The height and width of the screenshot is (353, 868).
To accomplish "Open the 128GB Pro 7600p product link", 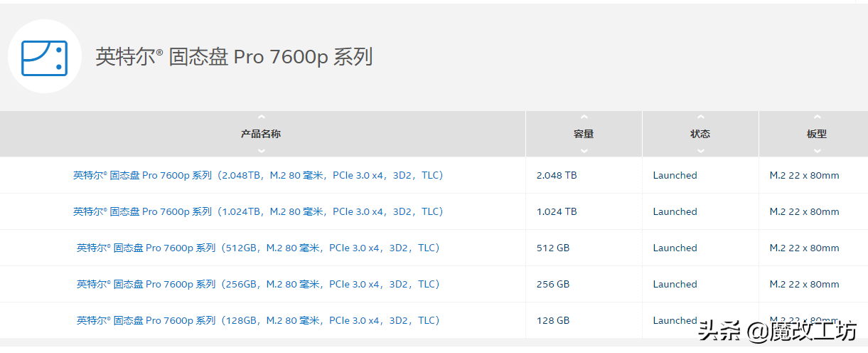I will (x=258, y=320).
